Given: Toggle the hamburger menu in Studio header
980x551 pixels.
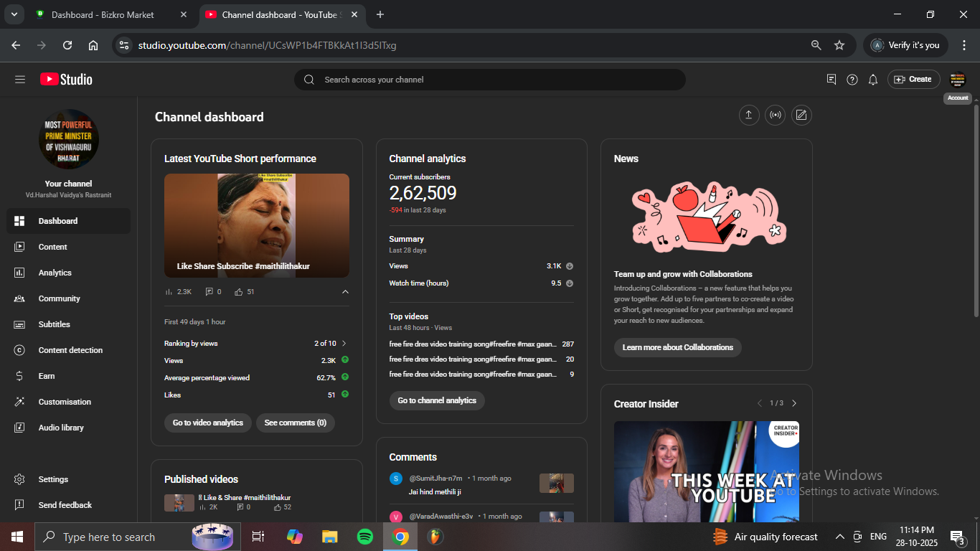Looking at the screenshot, I should (x=20, y=80).
